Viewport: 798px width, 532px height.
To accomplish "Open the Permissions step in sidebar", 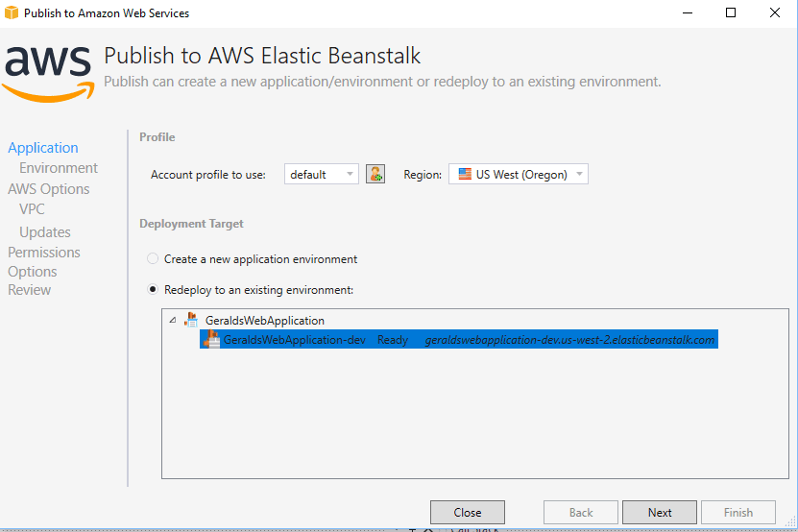I will [44, 253].
